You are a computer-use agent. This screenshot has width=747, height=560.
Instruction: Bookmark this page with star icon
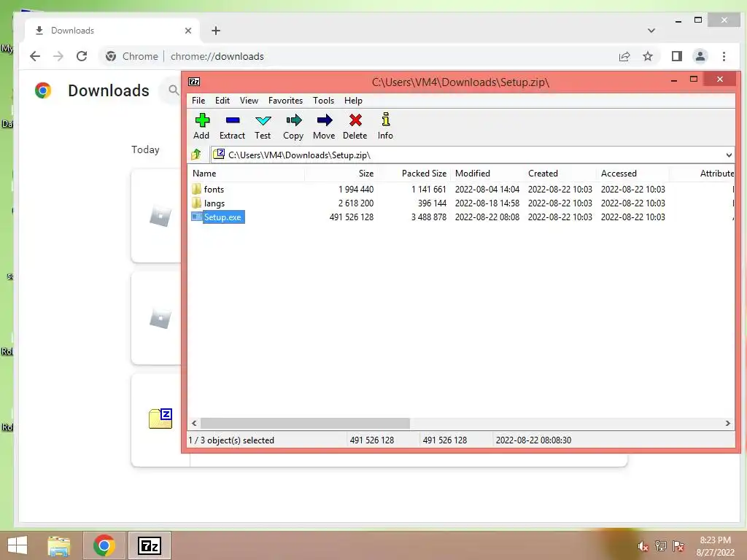[648, 57]
